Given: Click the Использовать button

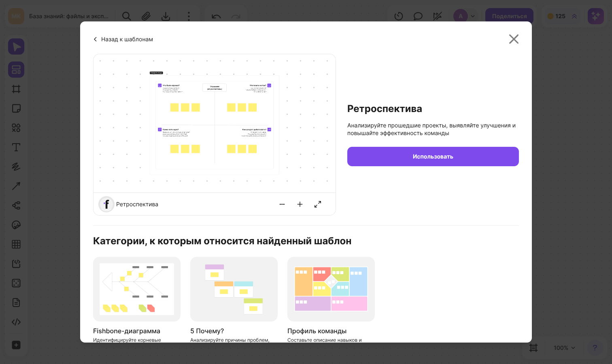Looking at the screenshot, I should [433, 157].
